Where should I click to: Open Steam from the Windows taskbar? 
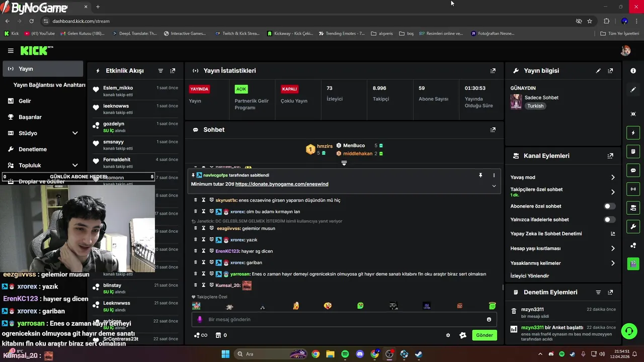[x=419, y=354]
